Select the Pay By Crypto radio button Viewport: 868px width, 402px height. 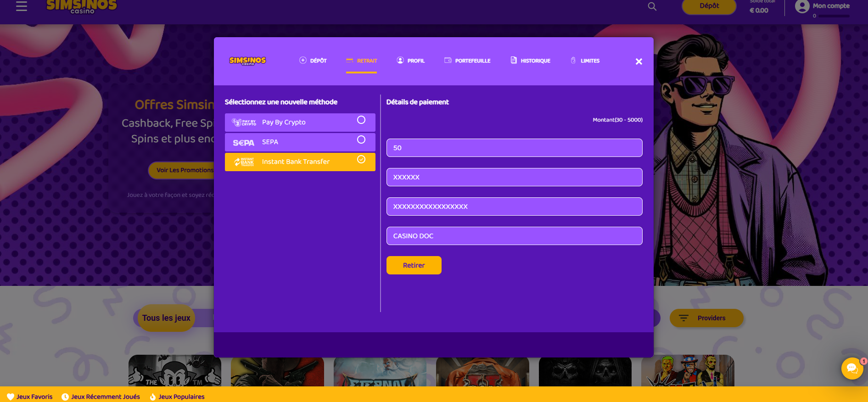pos(361,120)
